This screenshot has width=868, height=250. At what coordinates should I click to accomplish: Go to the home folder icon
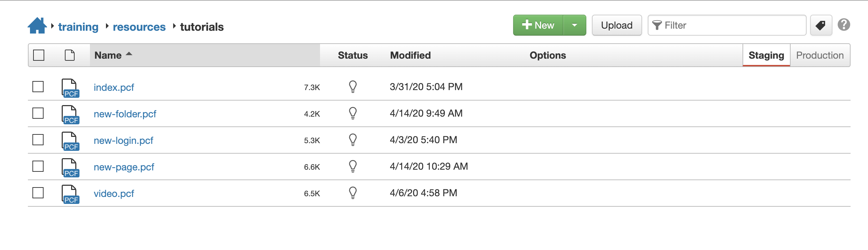click(37, 25)
